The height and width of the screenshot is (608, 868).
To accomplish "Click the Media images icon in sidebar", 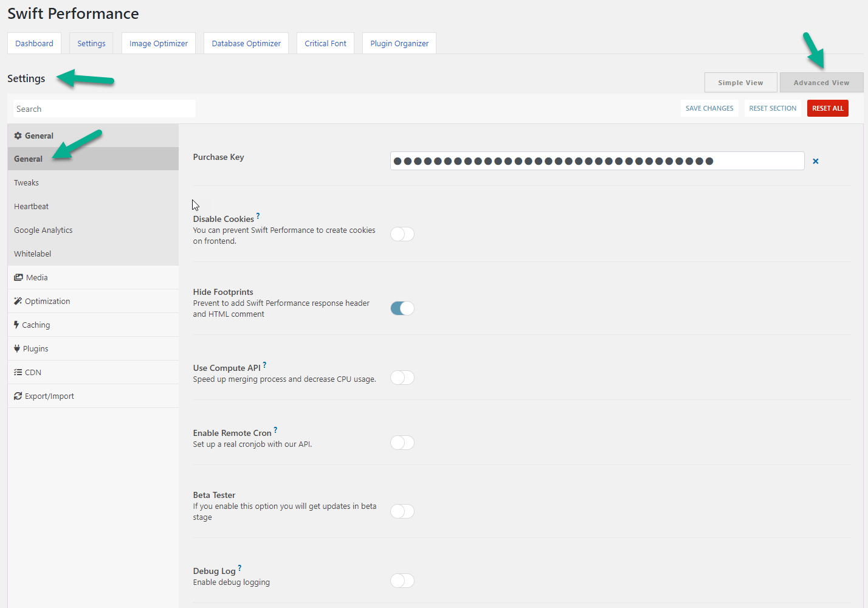I will (x=18, y=277).
